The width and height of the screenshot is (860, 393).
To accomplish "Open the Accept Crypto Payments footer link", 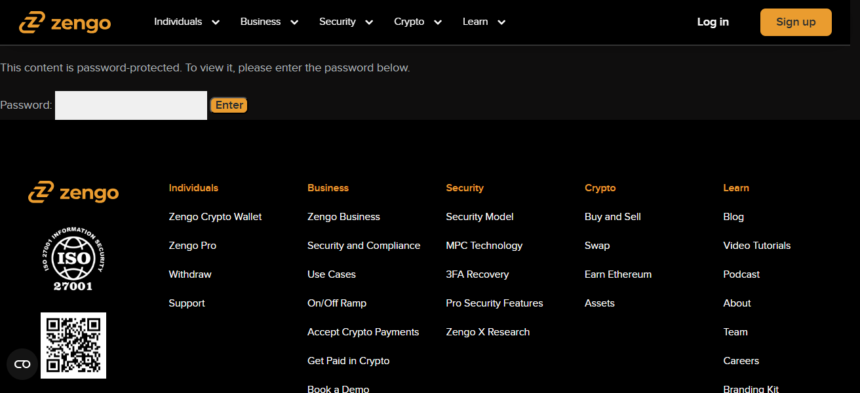I will [363, 332].
